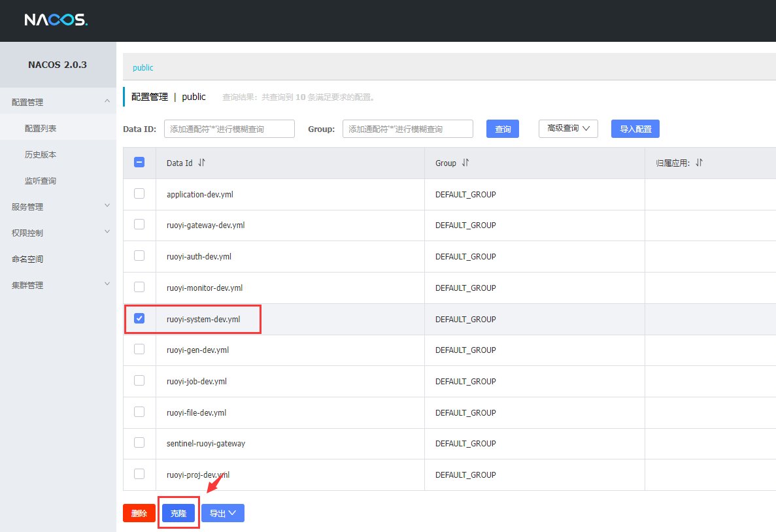Open 历史版本 in the sidebar
Viewport: 776px width, 532px height.
point(58,154)
